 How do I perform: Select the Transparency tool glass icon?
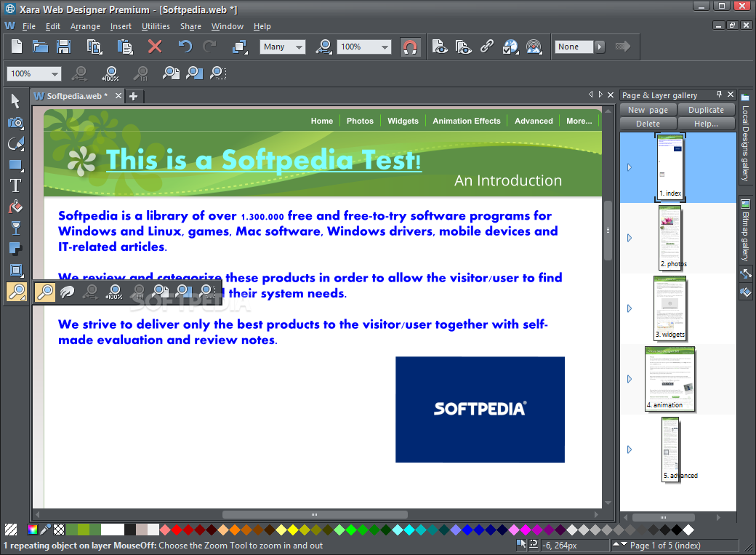click(x=15, y=228)
